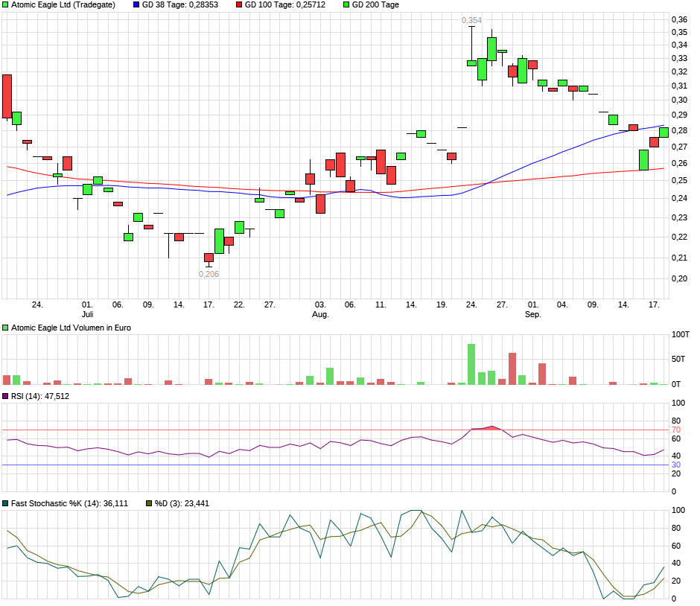Click the Juli month label on the date axis
Image resolution: width=700 pixels, height=606 pixels.
coord(88,314)
